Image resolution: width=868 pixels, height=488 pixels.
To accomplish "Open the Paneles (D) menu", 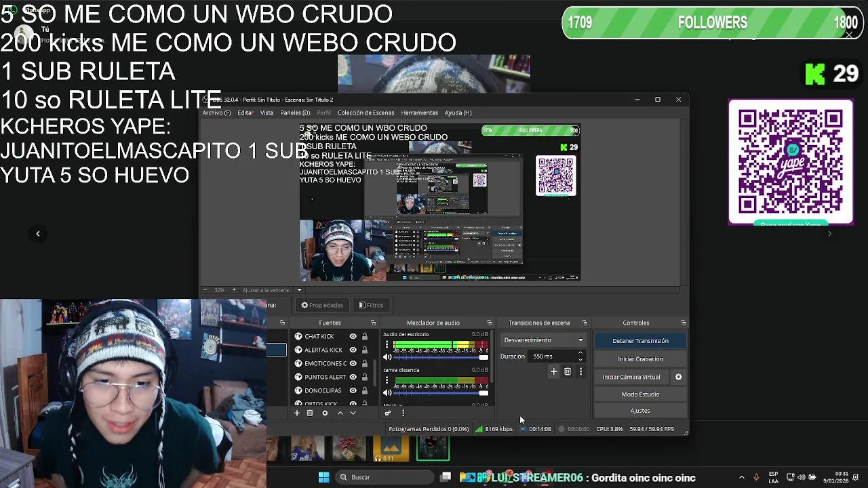I will [x=295, y=113].
